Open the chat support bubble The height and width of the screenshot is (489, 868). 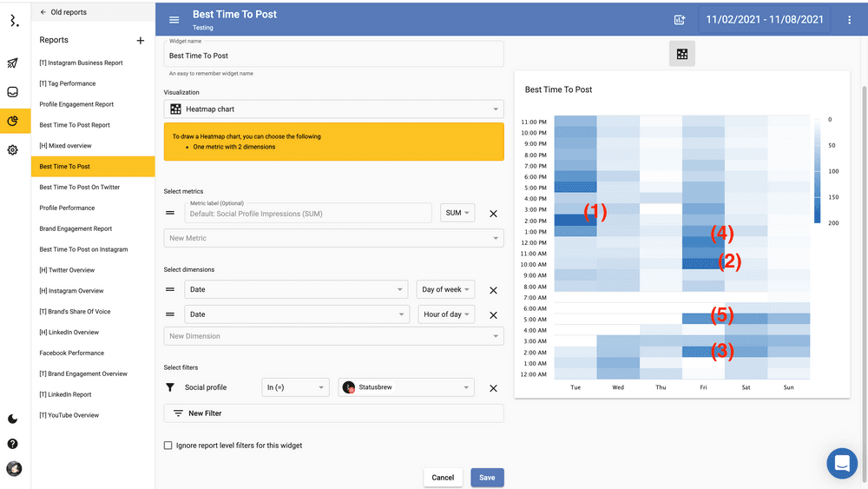(841, 463)
